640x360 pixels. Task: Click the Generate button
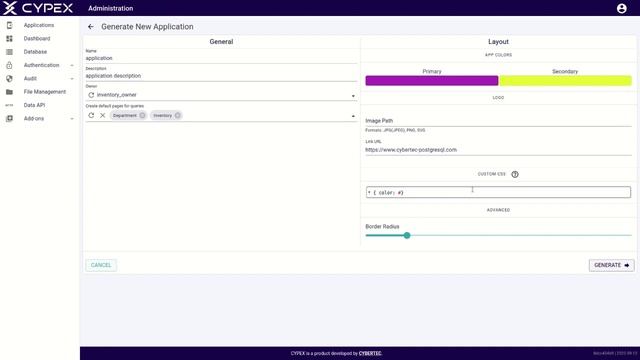point(611,265)
